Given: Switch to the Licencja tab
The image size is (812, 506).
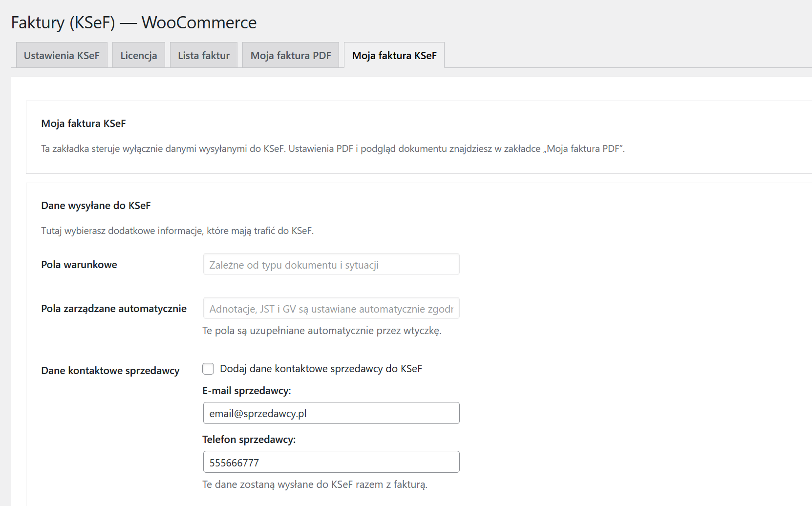Looking at the screenshot, I should [139, 55].
